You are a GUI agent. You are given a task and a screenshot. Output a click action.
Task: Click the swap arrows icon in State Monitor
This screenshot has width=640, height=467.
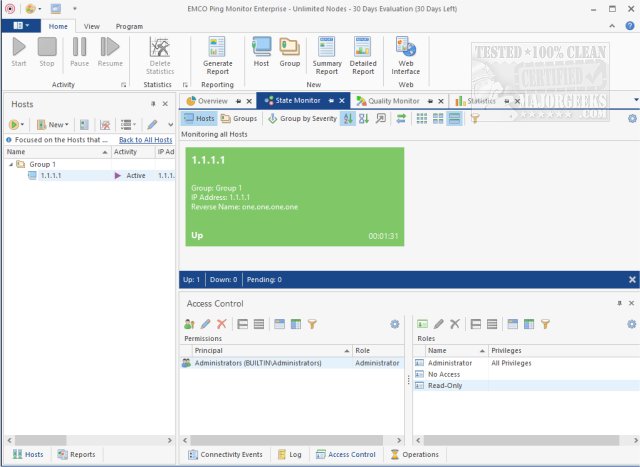[401, 118]
